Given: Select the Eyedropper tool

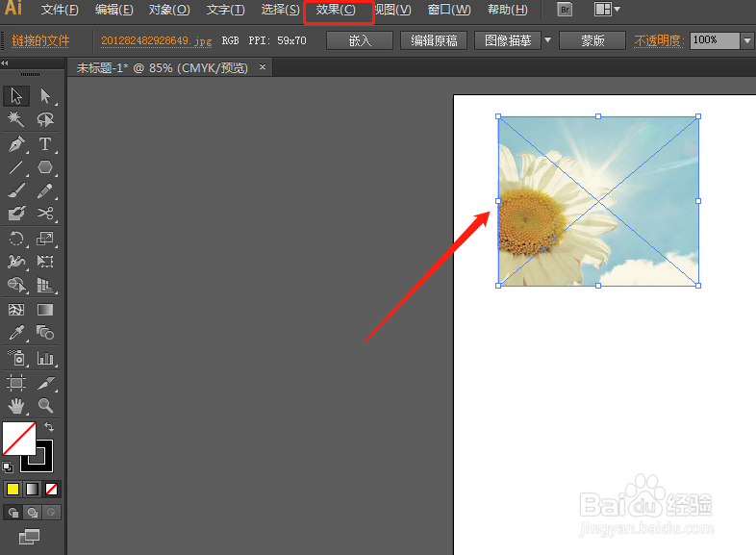Looking at the screenshot, I should pos(16,333).
